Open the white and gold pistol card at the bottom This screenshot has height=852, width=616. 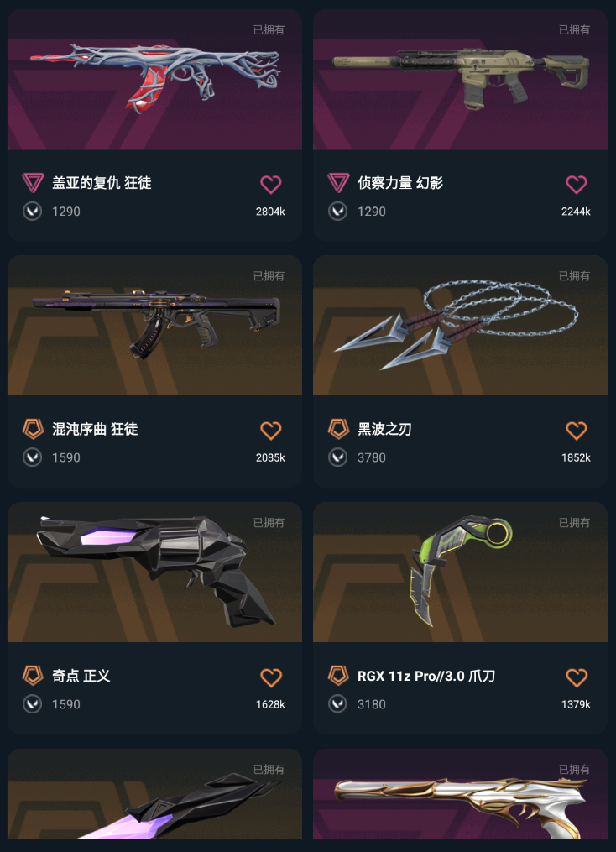click(460, 794)
